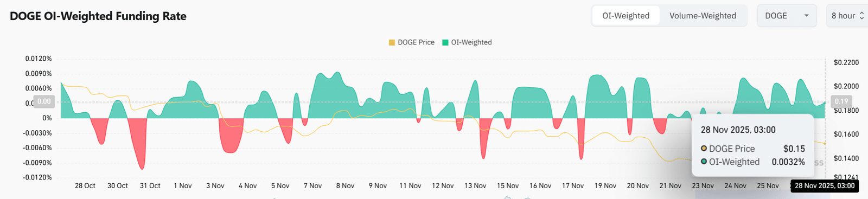Click the 0.19 price axis label
The width and height of the screenshot is (868, 199).
point(841,101)
